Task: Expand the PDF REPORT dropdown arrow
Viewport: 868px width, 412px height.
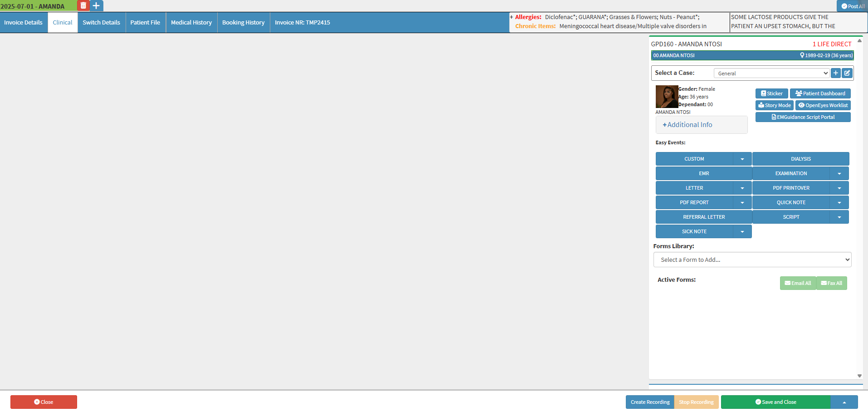Action: click(742, 202)
